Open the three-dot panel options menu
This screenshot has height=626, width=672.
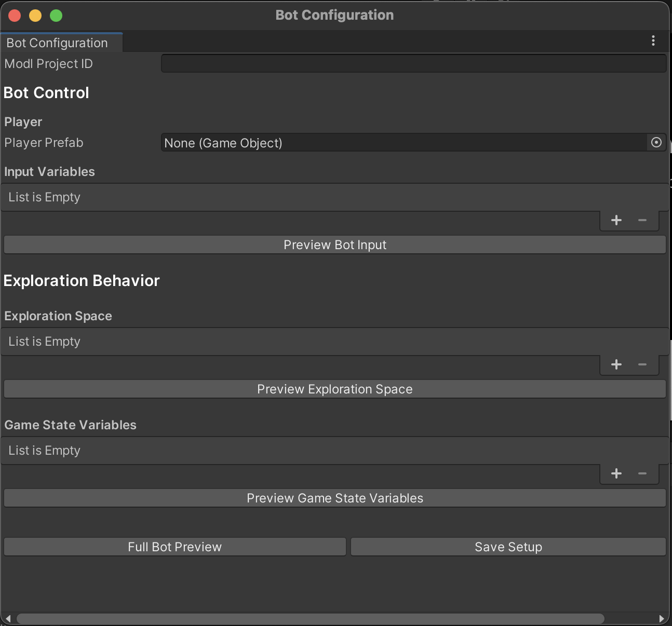(x=653, y=41)
